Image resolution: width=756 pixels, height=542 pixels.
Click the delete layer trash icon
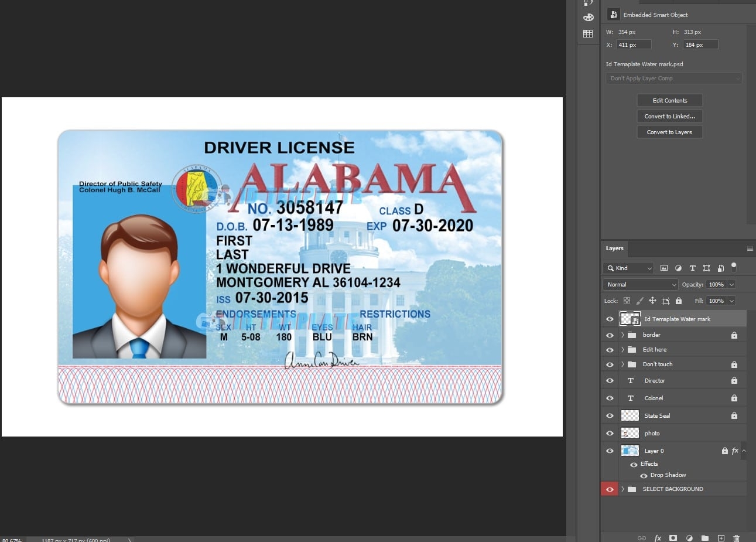[x=736, y=538]
